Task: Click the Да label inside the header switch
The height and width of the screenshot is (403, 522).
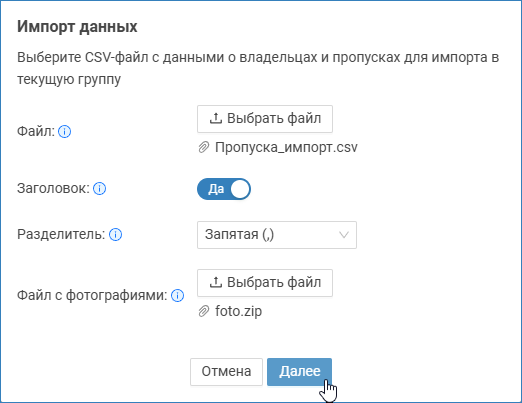Action: pos(216,189)
